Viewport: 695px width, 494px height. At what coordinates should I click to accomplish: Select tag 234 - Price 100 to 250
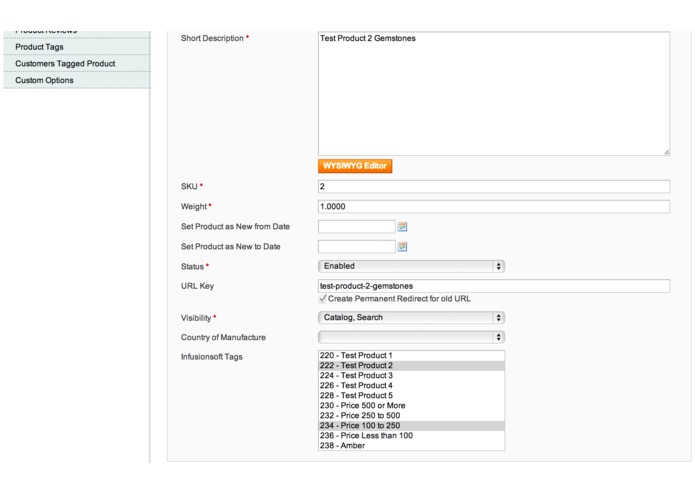coord(411,425)
